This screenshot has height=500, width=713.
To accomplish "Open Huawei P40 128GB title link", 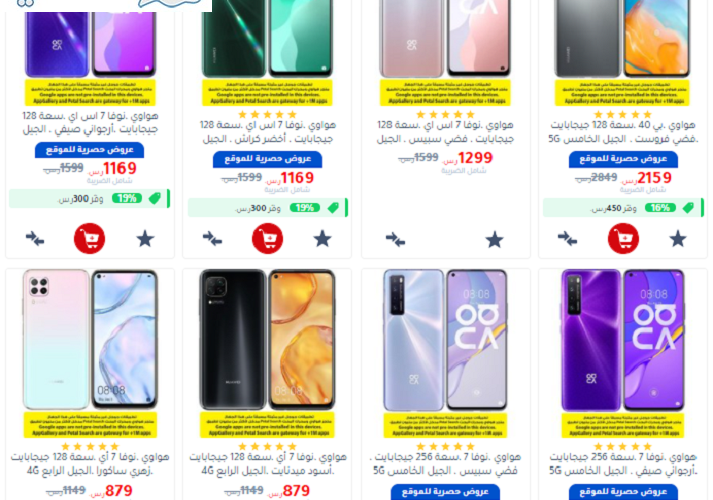I will 623,131.
